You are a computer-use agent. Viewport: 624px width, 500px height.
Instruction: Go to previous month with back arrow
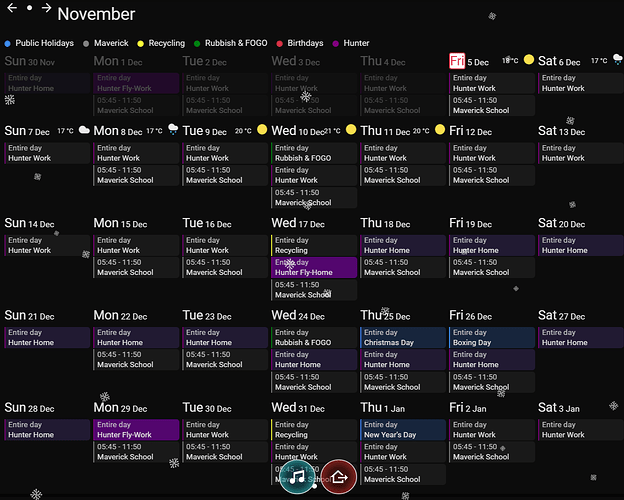click(12, 8)
